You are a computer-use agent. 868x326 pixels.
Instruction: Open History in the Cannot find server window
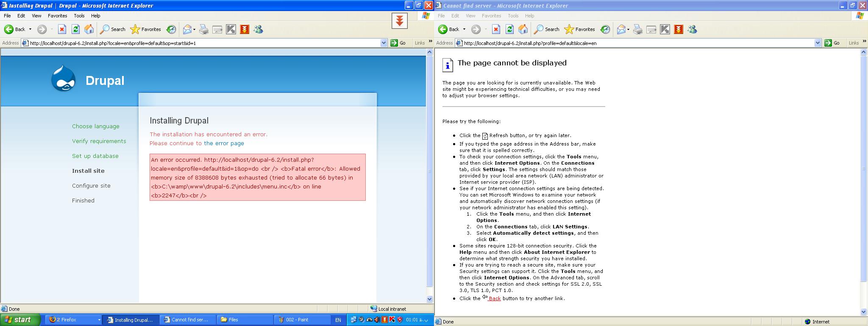[x=605, y=29]
